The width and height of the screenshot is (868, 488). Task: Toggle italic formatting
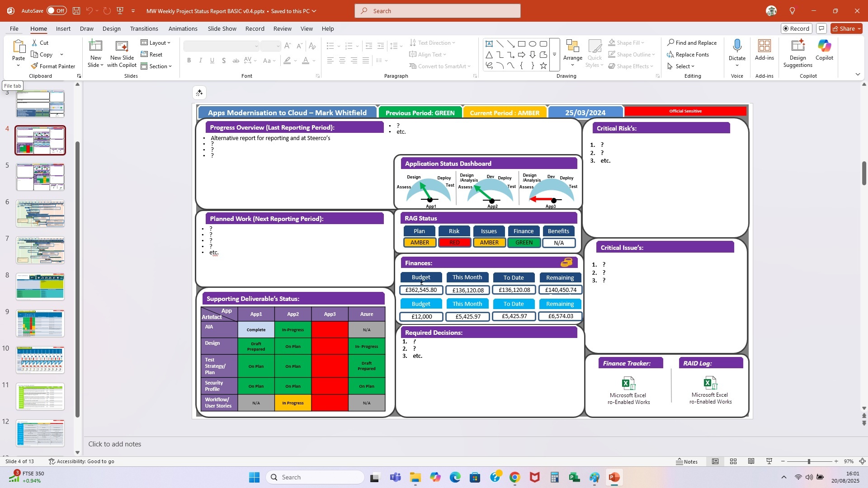coord(200,60)
